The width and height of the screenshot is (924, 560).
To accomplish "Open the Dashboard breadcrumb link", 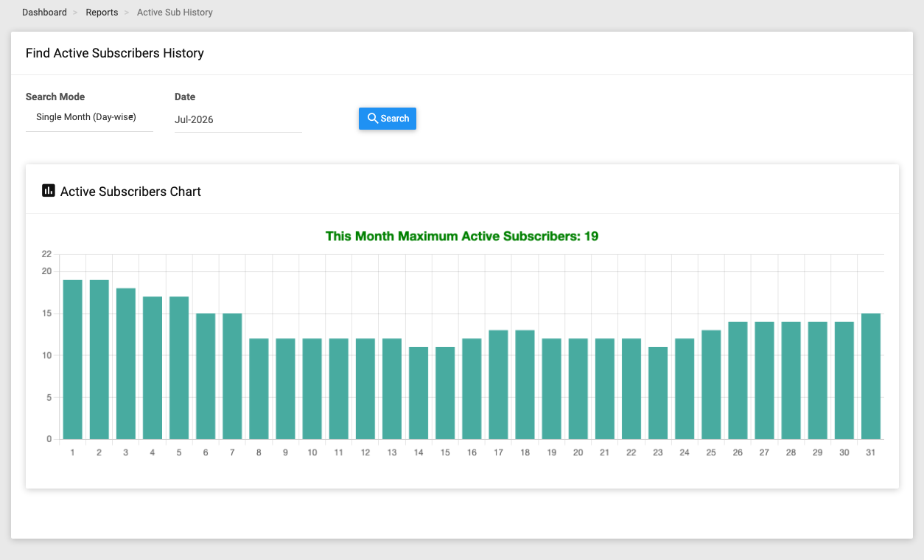I will click(x=44, y=13).
